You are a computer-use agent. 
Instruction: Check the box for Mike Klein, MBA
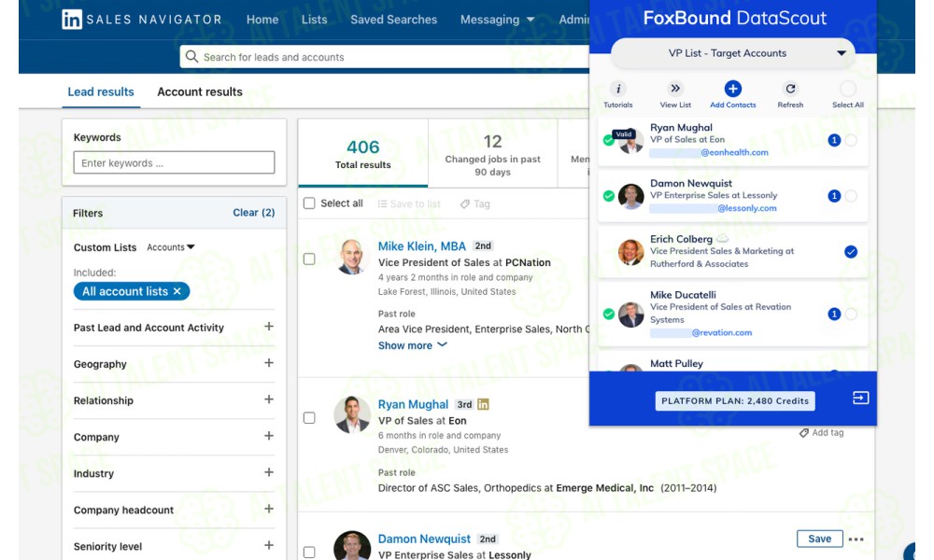click(x=309, y=259)
